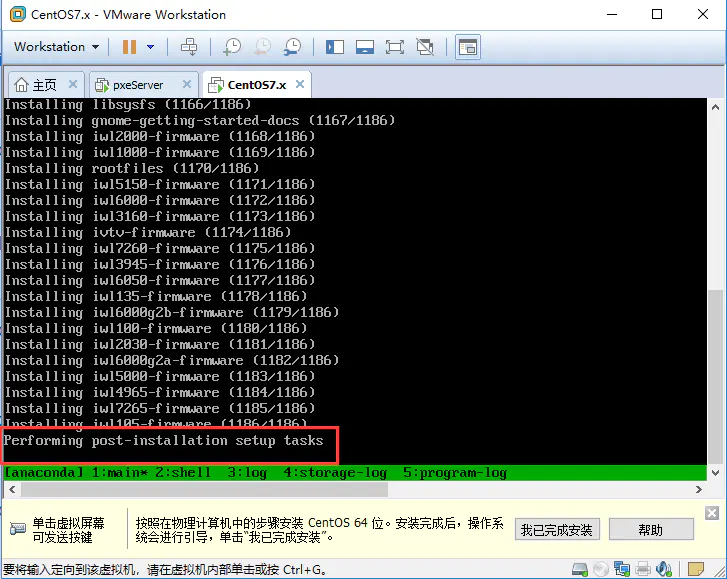Toggle the console view icon
This screenshot has width=727, height=579.
point(467,47)
